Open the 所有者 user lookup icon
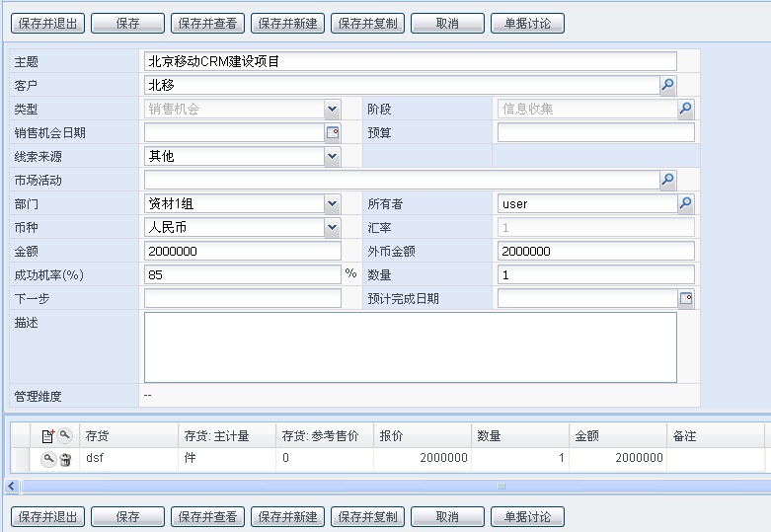The width and height of the screenshot is (771, 532). coord(686,203)
